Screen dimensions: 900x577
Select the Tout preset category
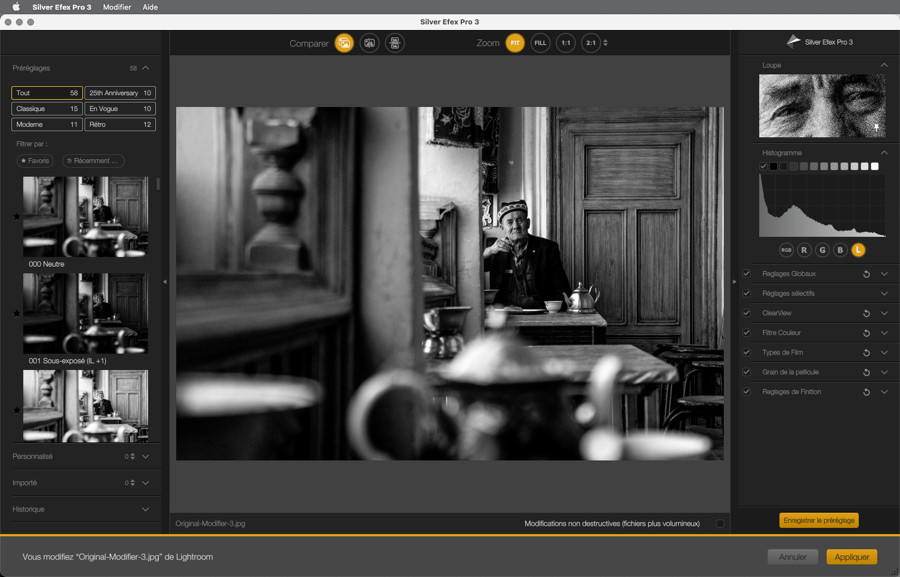pos(46,93)
